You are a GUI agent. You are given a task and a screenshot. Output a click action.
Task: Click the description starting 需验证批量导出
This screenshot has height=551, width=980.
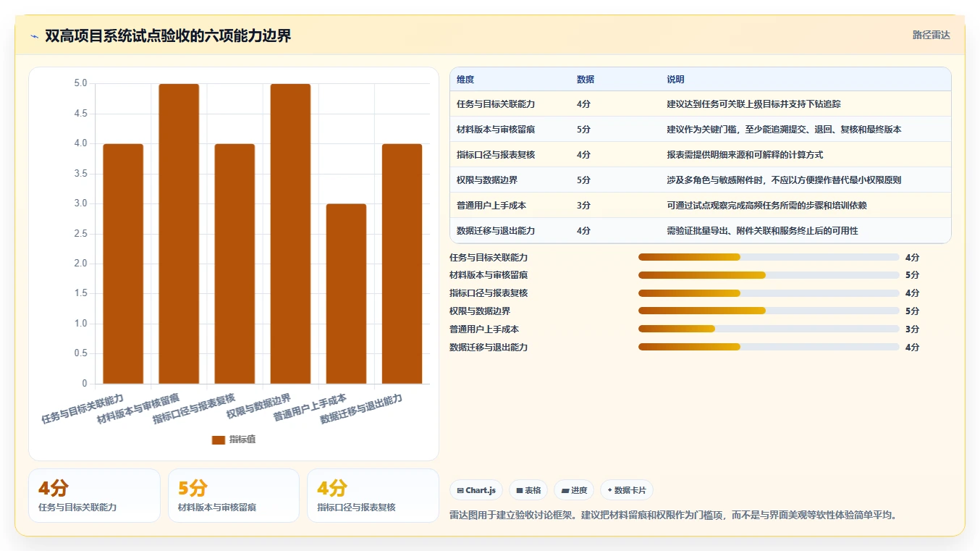(762, 231)
